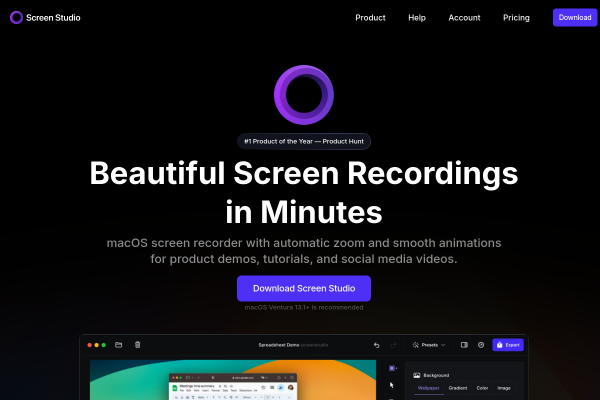This screenshot has height=400, width=600.
Task: Click the trash delete icon in editor
Action: [138, 345]
